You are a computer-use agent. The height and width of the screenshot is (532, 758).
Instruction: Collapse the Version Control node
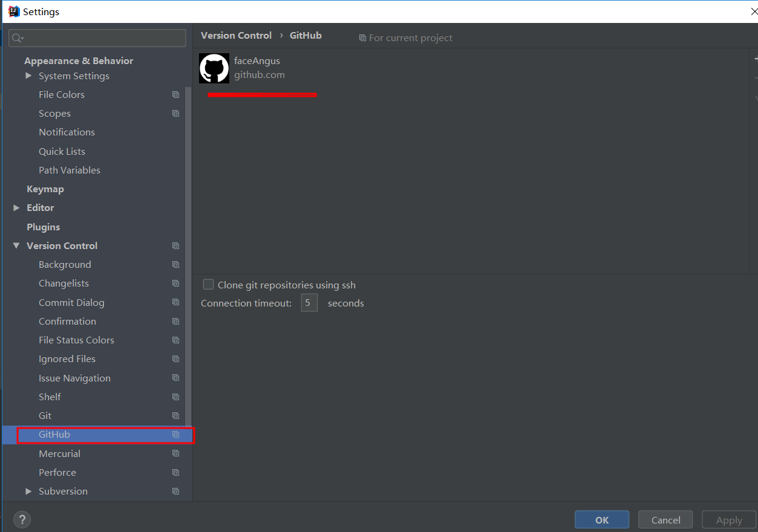click(x=16, y=245)
